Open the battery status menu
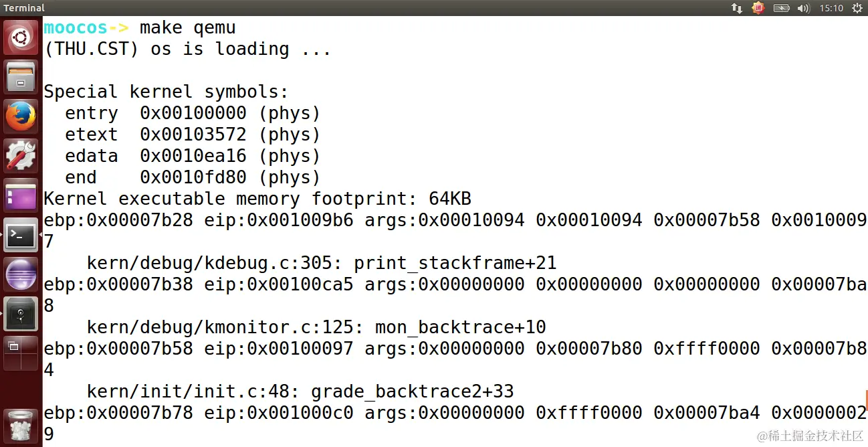The height and width of the screenshot is (447, 868). click(x=781, y=8)
